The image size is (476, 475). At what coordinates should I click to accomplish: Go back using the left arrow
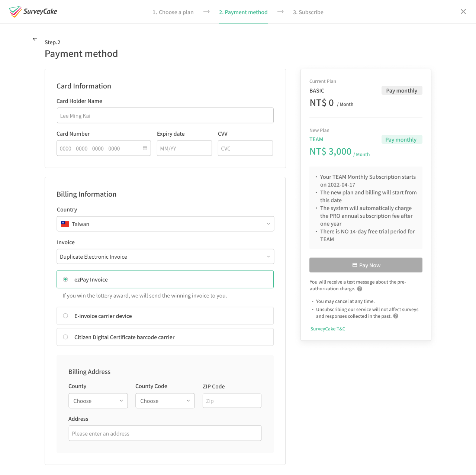(x=35, y=39)
